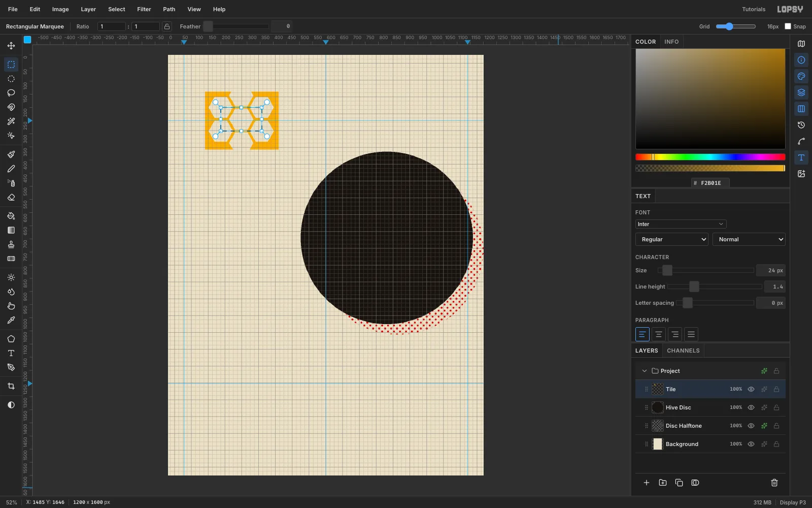Screen dimensions: 812x508
Task: Toggle the ratio lock button
Action: (167, 26)
